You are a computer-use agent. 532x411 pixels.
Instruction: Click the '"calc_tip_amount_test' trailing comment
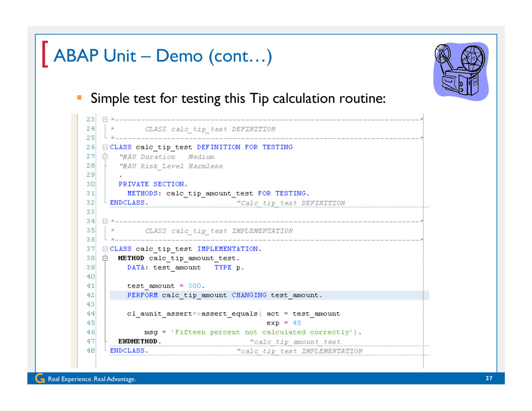pyautogui.click(x=295, y=342)
